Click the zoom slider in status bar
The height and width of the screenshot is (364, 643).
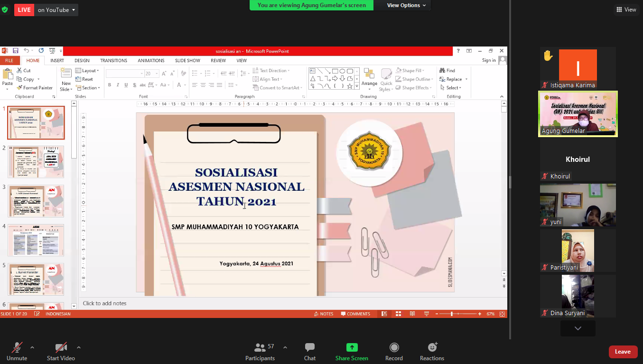(x=458, y=314)
